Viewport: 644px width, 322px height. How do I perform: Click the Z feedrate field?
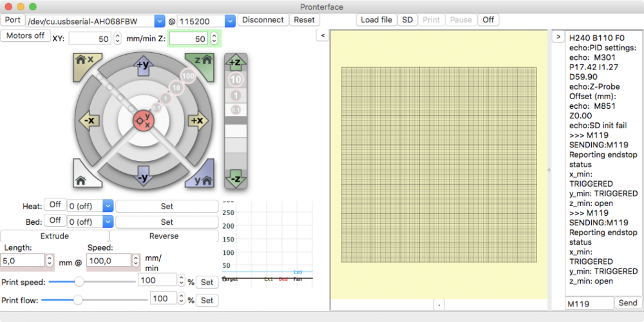point(189,39)
